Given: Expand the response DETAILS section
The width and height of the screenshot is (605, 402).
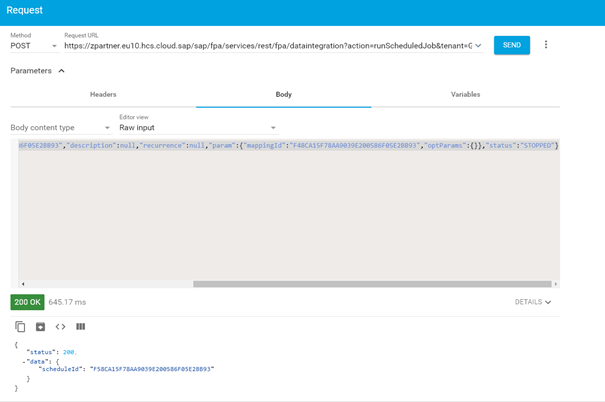Looking at the screenshot, I should tap(532, 302).
